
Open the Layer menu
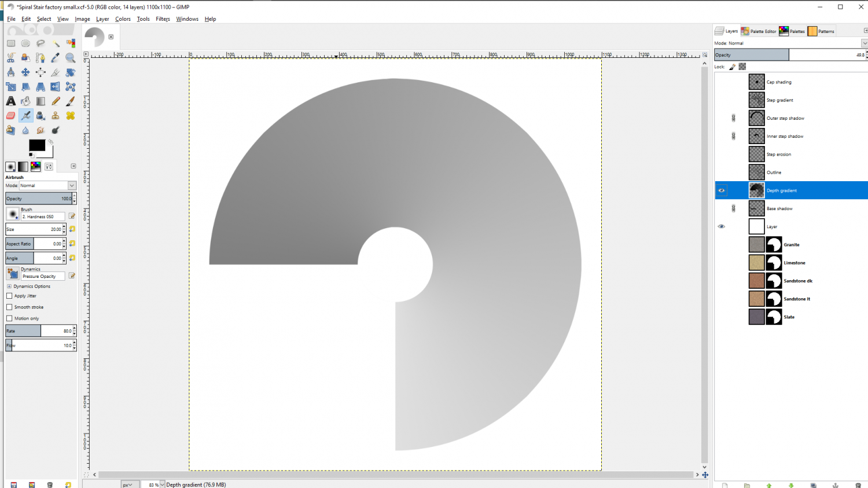coord(102,19)
